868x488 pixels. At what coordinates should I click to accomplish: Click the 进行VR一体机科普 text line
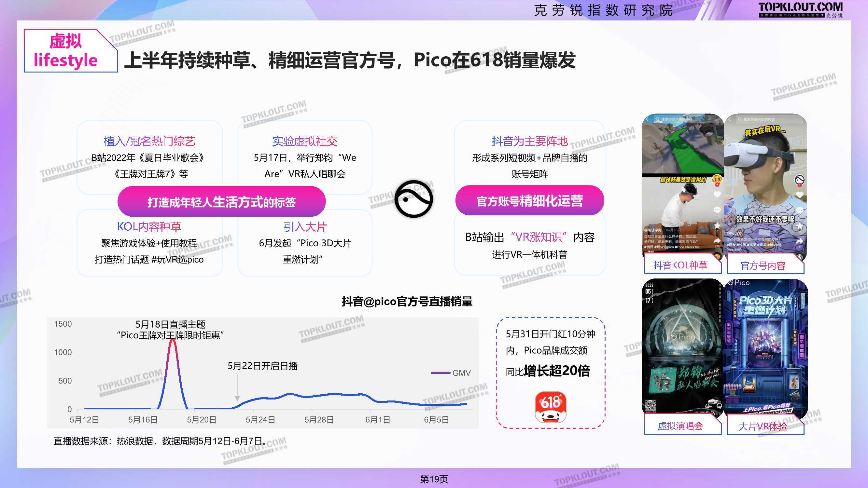tap(530, 254)
